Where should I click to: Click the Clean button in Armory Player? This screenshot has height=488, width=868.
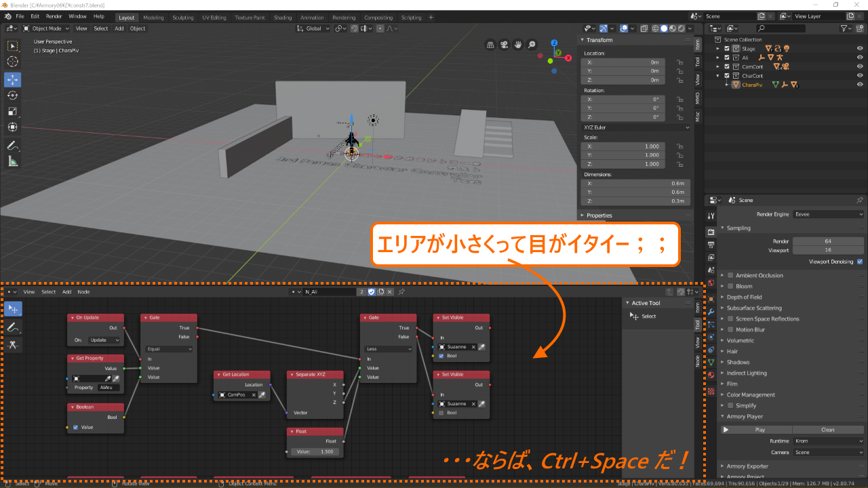[828, 429]
